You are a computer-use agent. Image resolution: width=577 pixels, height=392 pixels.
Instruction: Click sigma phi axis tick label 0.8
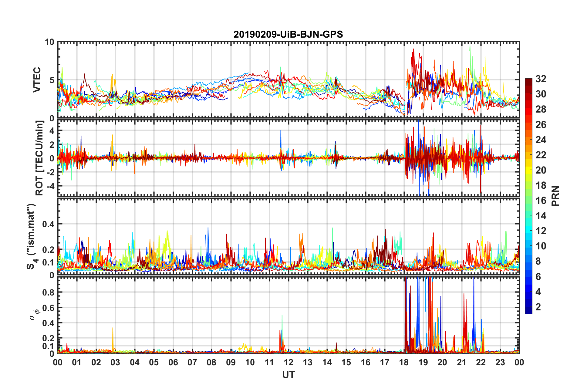(49, 292)
